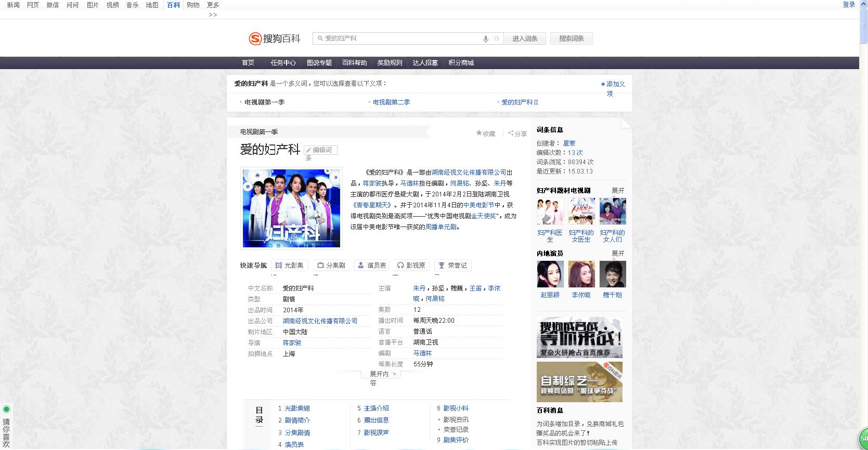The height and width of the screenshot is (450, 868).
Task: Click the green 猜你喜欢 side widget
Action: 6,427
